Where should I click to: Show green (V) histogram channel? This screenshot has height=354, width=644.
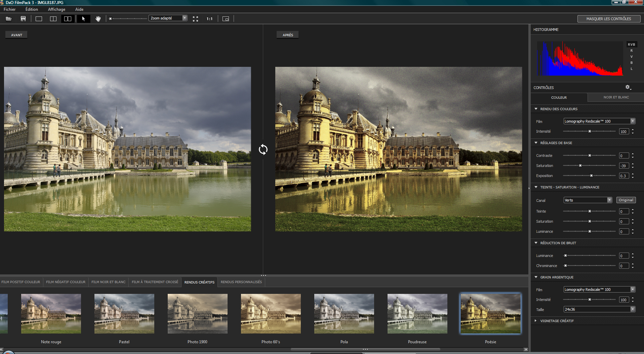632,56
